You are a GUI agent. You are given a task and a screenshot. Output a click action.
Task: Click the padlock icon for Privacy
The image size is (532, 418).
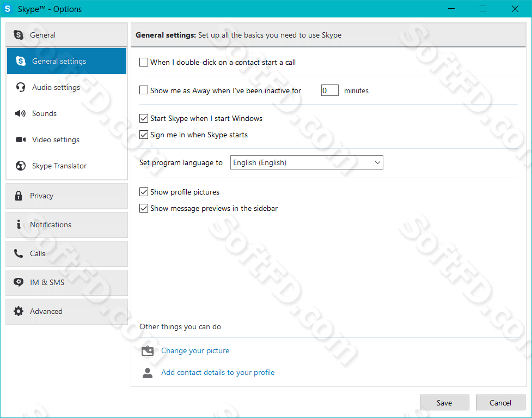[19, 196]
